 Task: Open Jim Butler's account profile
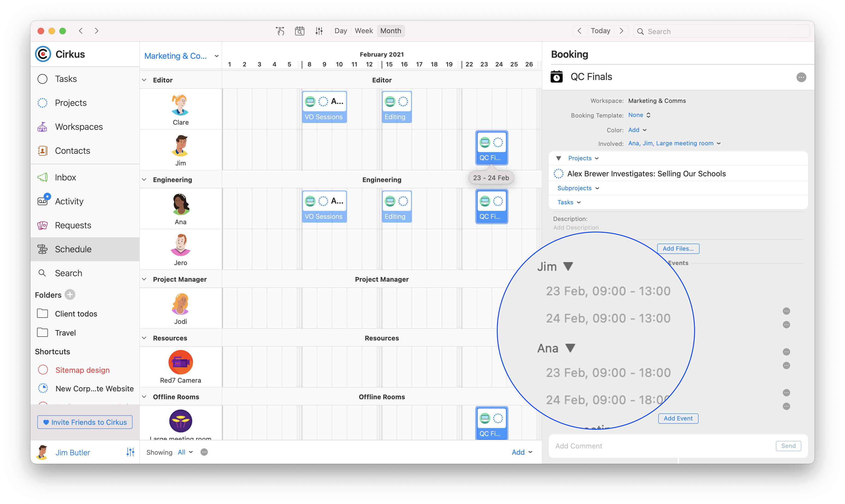click(72, 452)
